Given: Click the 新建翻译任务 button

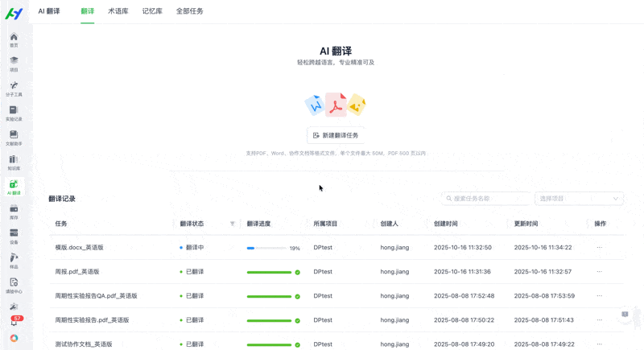Looking at the screenshot, I should [336, 135].
